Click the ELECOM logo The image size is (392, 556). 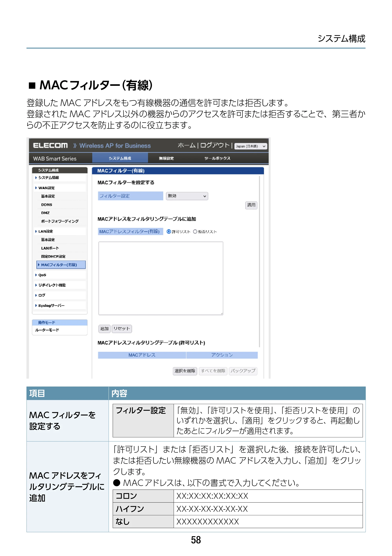pos(50,146)
